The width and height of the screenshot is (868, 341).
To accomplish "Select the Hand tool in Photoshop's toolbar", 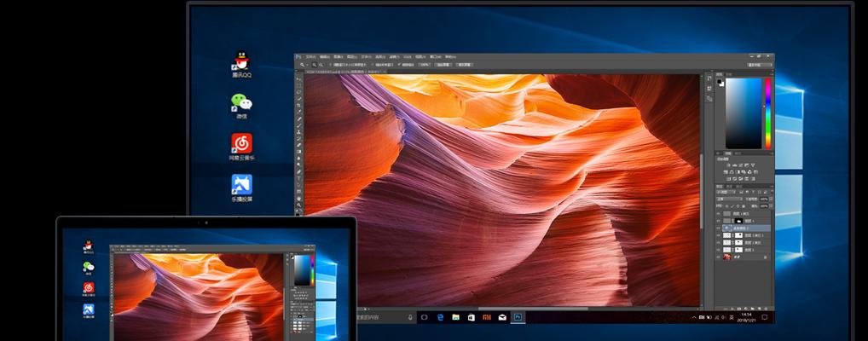I will coord(299,198).
